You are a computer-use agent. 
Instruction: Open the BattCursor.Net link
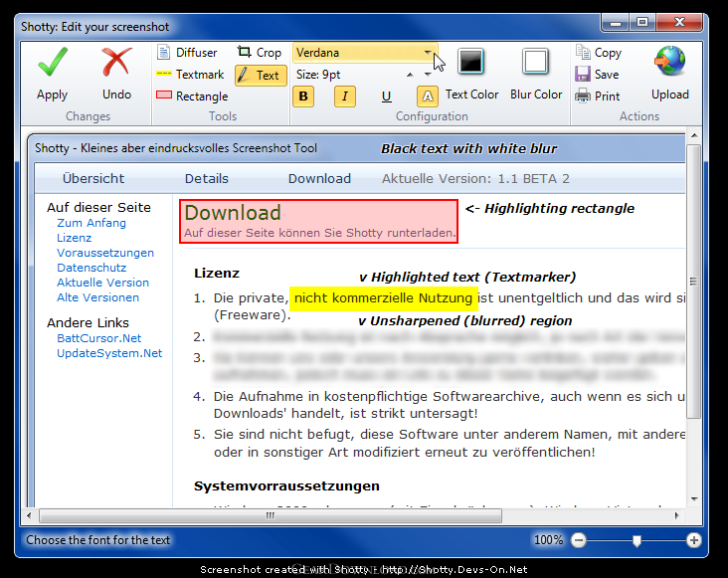tap(98, 338)
